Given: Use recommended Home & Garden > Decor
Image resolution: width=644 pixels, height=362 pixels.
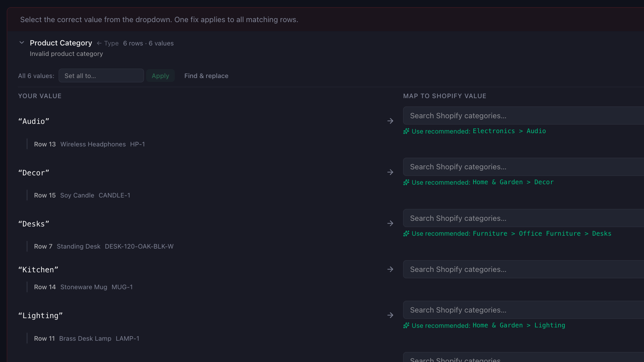Looking at the screenshot, I should [478, 182].
